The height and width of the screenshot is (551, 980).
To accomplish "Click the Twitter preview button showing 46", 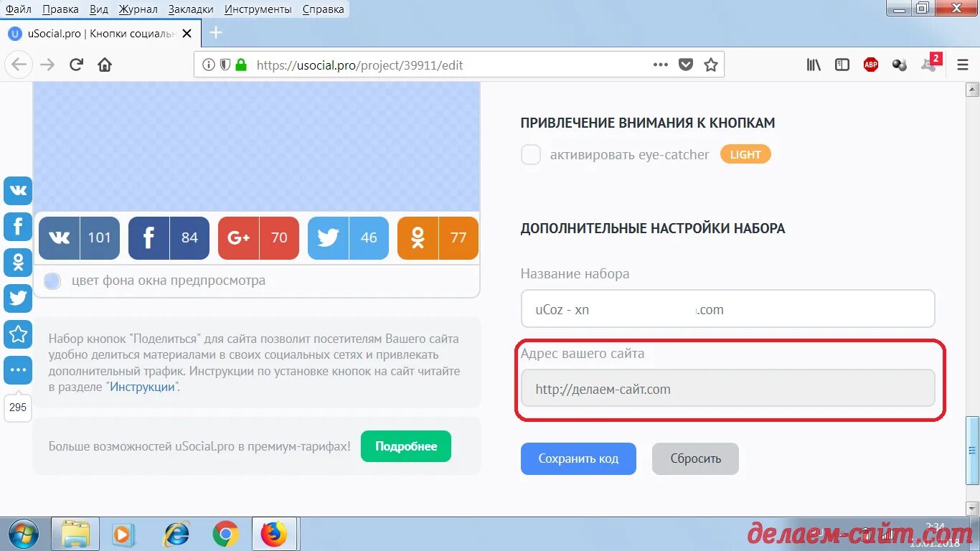I will tap(348, 237).
